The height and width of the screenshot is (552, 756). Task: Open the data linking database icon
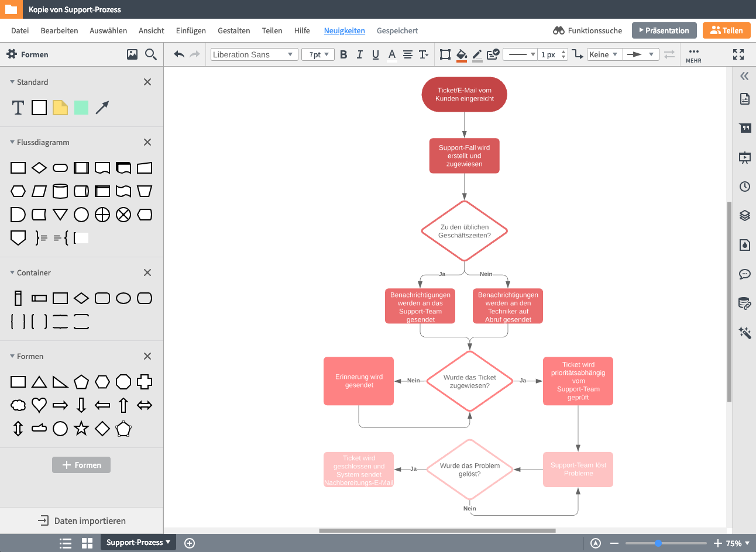tap(744, 303)
